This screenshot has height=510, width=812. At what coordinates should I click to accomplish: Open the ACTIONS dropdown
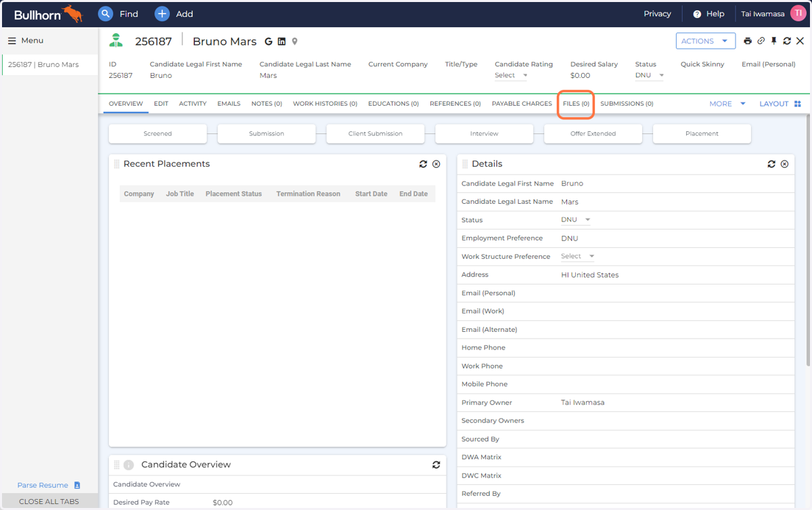(706, 41)
